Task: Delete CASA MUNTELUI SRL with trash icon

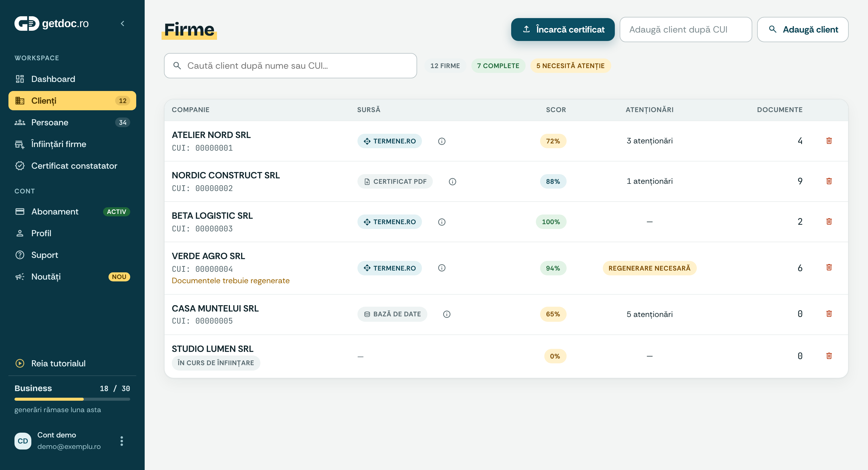Action: [x=829, y=314]
